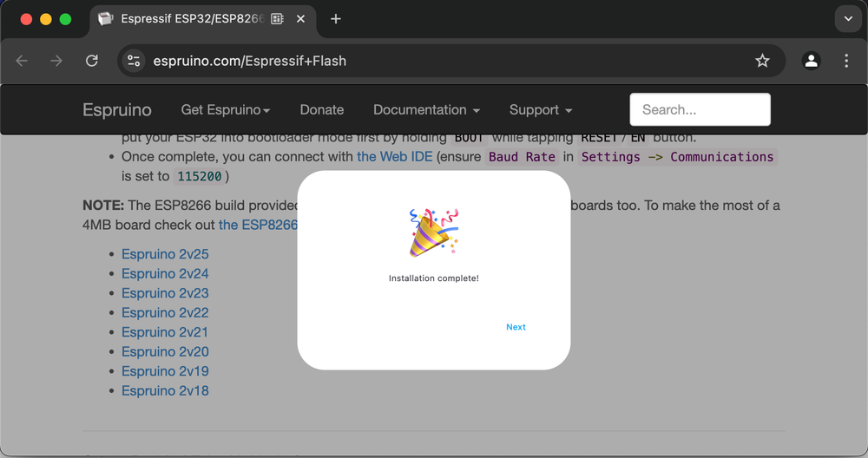The image size is (868, 458).
Task: Click the Espruino brand logo link
Action: 117,109
